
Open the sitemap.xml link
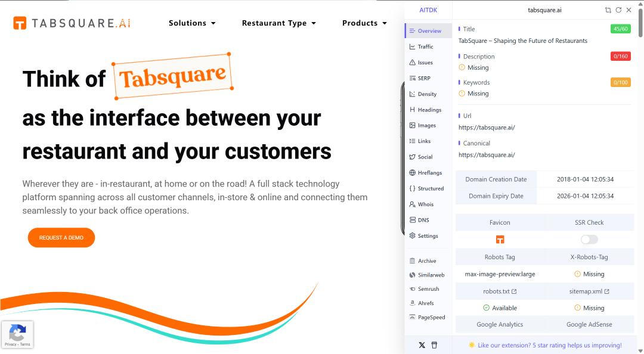click(x=589, y=291)
